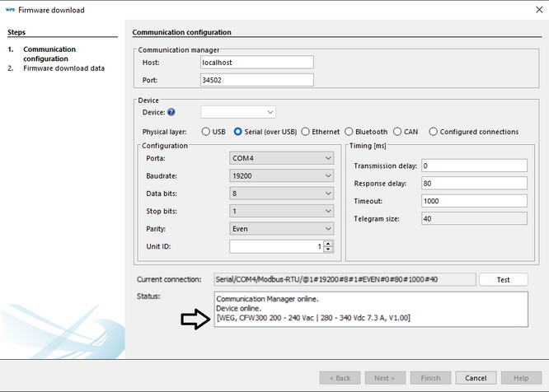
Task: Click the Response delay field
Action: point(473,183)
